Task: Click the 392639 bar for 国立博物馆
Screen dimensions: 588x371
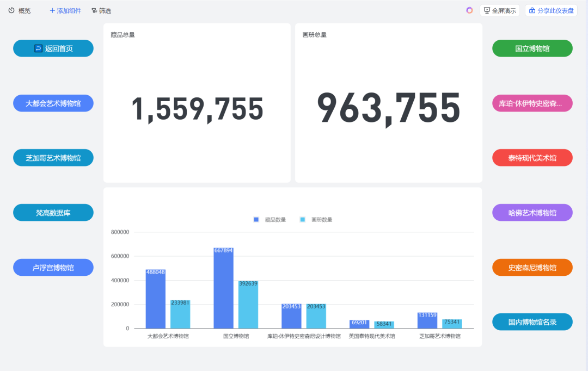Action: (248, 305)
